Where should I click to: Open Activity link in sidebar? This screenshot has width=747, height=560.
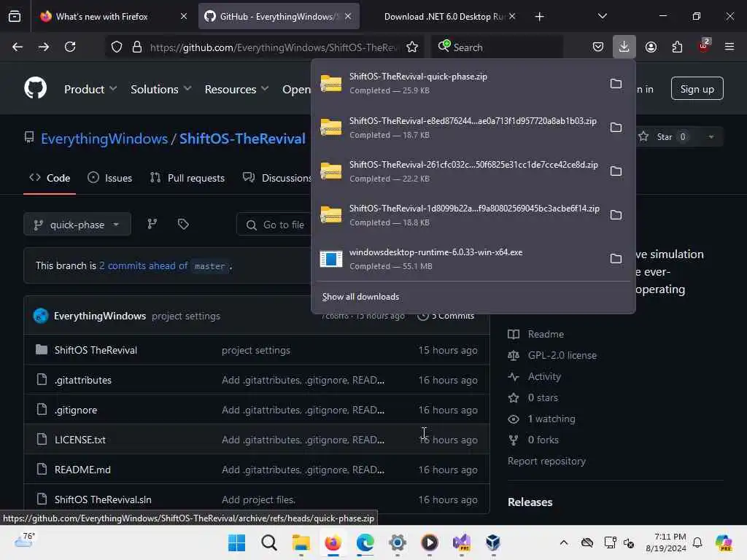[544, 377]
